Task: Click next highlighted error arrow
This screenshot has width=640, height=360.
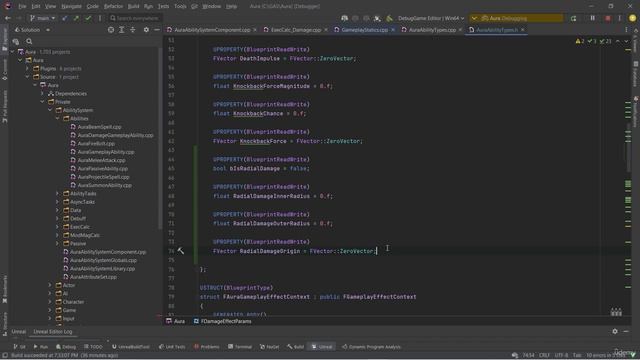Action: 627,41
